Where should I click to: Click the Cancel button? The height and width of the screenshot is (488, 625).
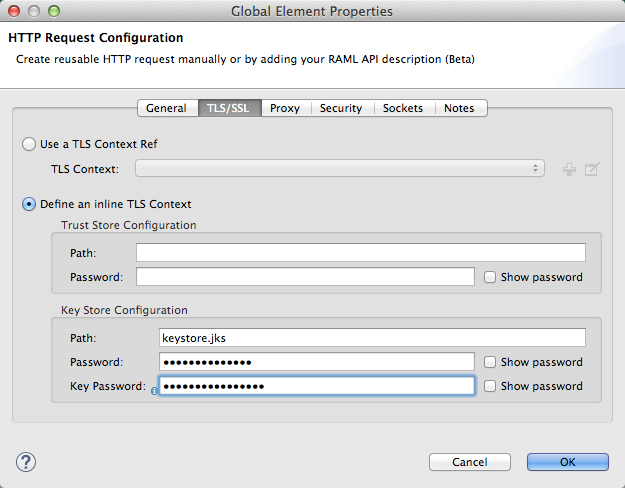(469, 462)
